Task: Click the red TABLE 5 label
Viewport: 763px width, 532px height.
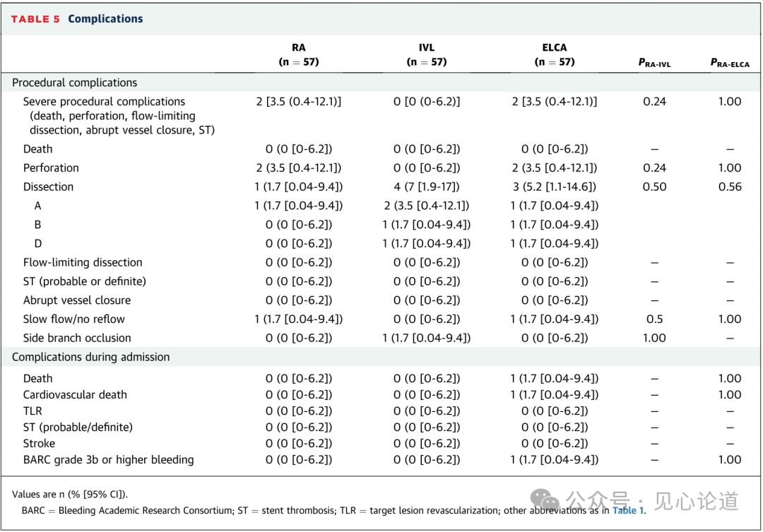Action: click(x=35, y=19)
